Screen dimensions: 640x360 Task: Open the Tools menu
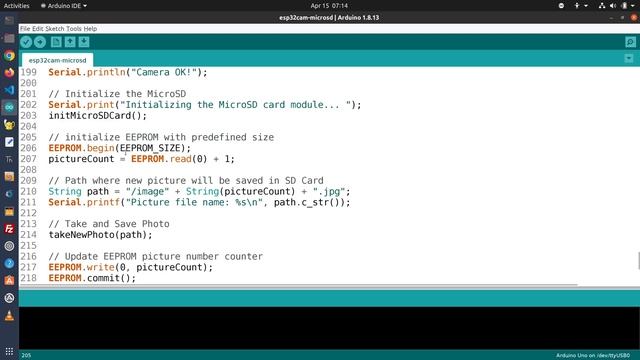(x=73, y=29)
